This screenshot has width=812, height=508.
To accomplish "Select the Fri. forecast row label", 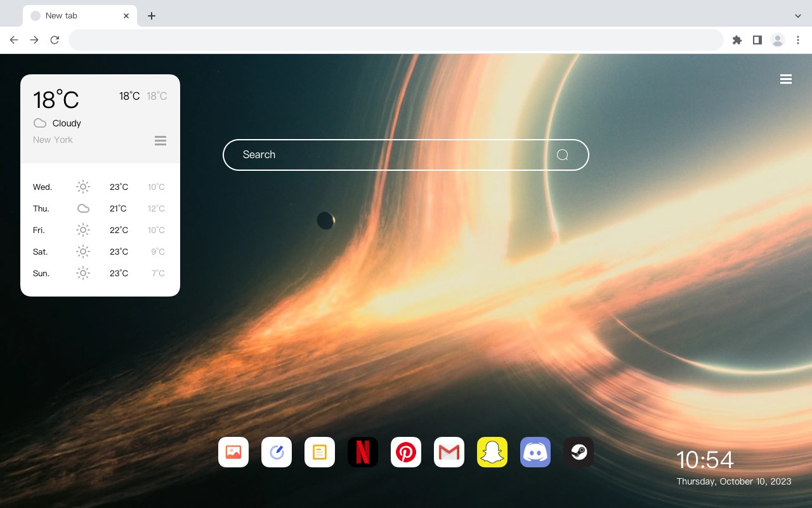I will 39,230.
